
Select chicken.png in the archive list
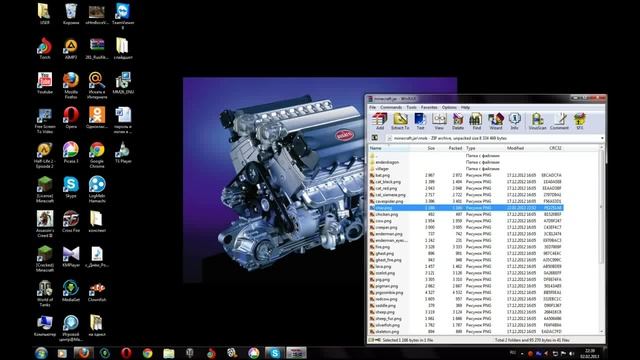point(466,214)
